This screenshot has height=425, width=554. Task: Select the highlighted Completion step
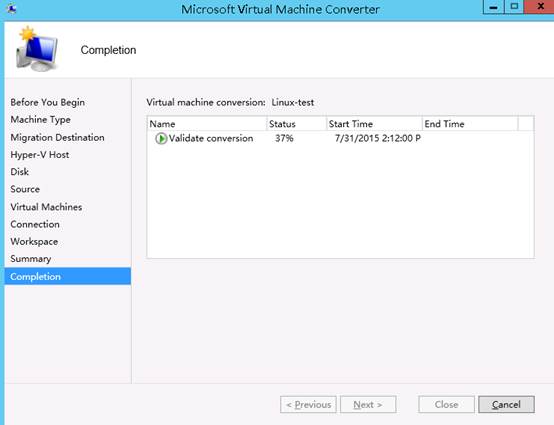(x=67, y=276)
